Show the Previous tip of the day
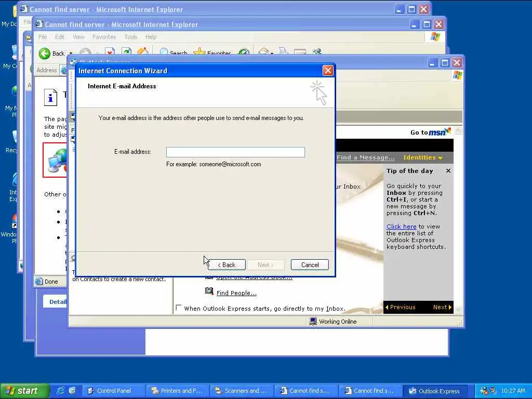 point(401,307)
